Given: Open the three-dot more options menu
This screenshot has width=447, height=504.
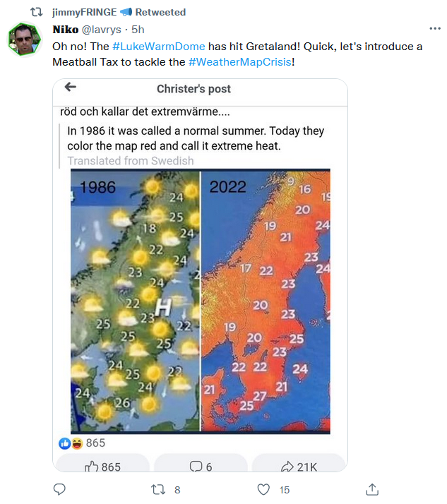Looking at the screenshot, I should coord(435,28).
